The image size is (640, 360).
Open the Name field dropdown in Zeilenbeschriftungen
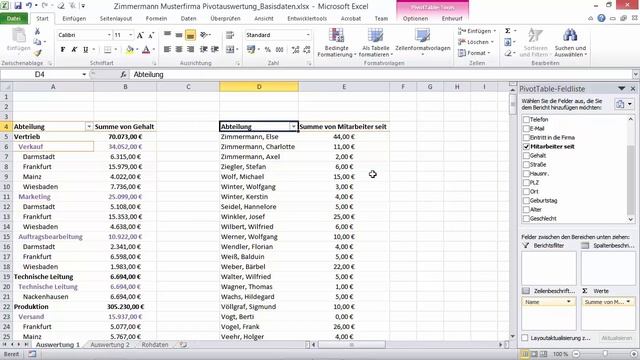point(569,302)
